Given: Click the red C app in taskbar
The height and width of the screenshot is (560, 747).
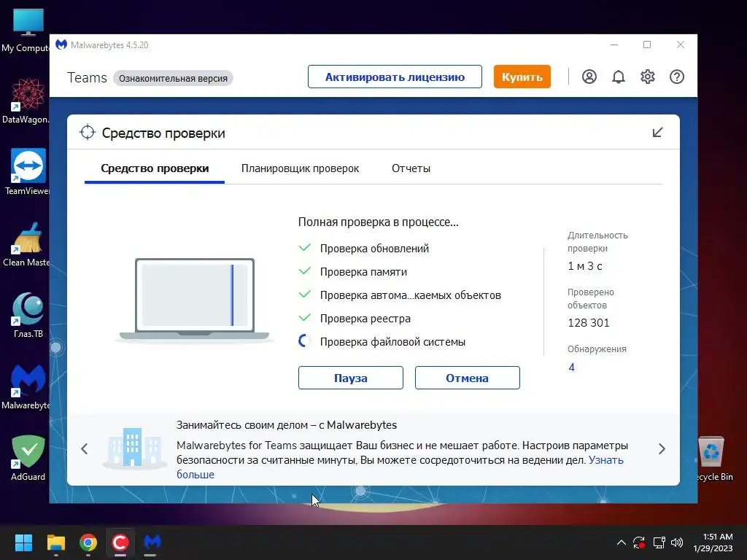Looking at the screenshot, I should (x=120, y=542).
